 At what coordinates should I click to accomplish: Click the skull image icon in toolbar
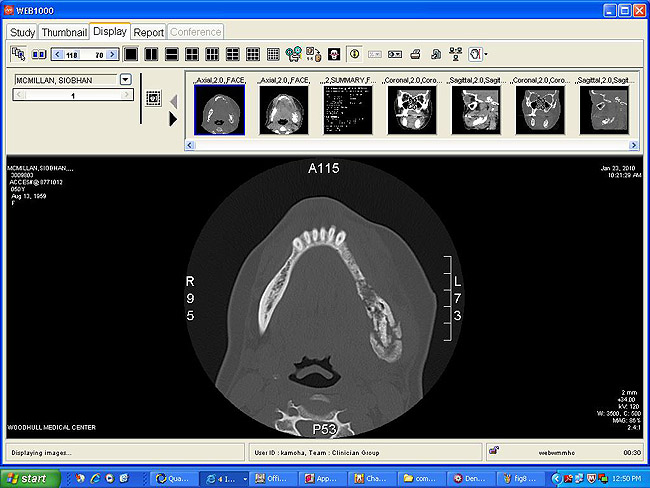334,53
